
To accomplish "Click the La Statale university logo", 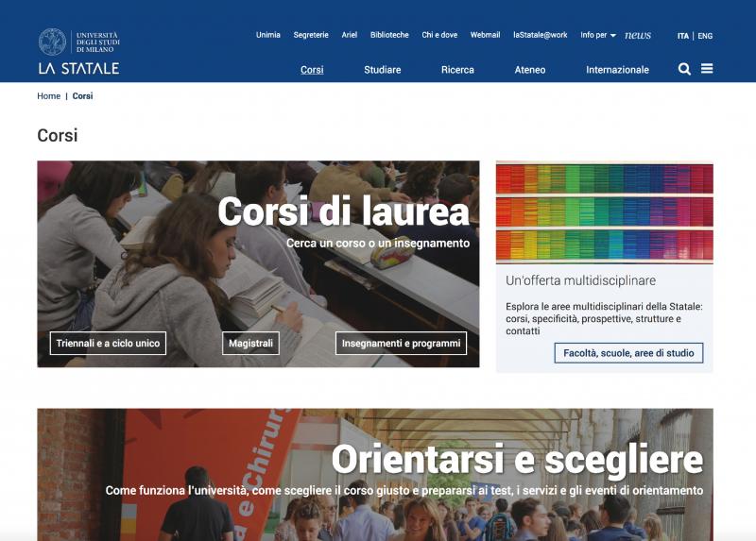I will pyautogui.click(x=79, y=51).
